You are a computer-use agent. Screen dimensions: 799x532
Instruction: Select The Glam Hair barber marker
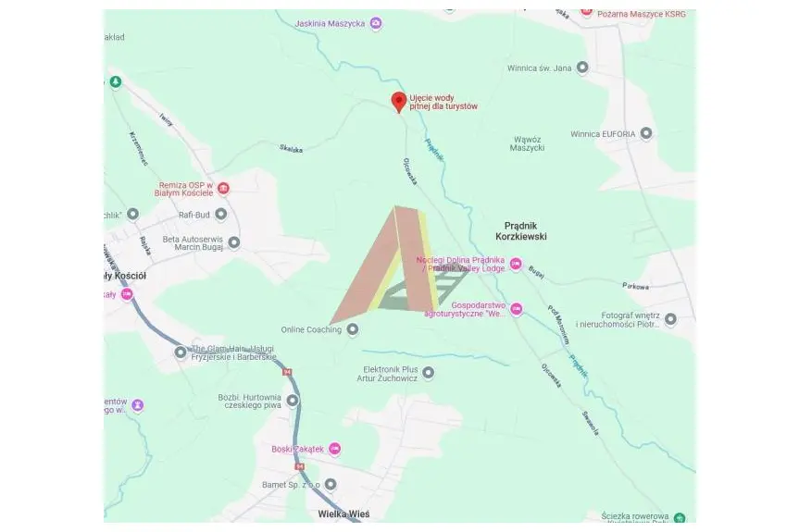click(x=181, y=352)
